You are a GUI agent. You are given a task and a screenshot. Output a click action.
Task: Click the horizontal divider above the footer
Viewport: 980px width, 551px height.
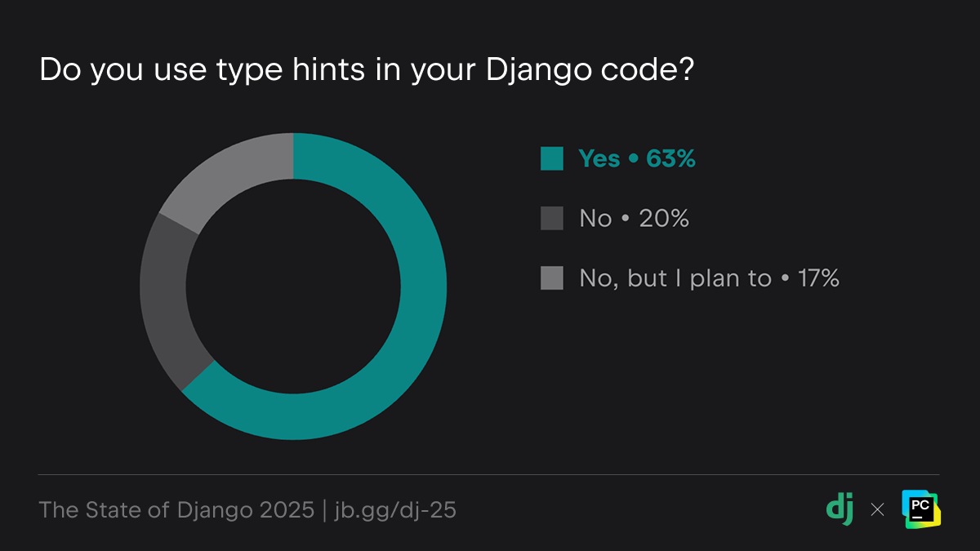click(488, 474)
